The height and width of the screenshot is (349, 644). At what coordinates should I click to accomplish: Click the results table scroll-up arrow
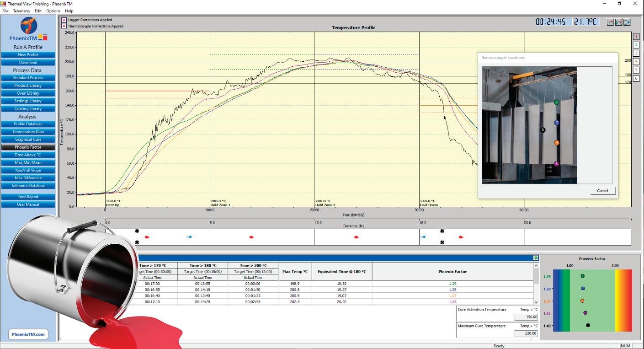(536, 265)
